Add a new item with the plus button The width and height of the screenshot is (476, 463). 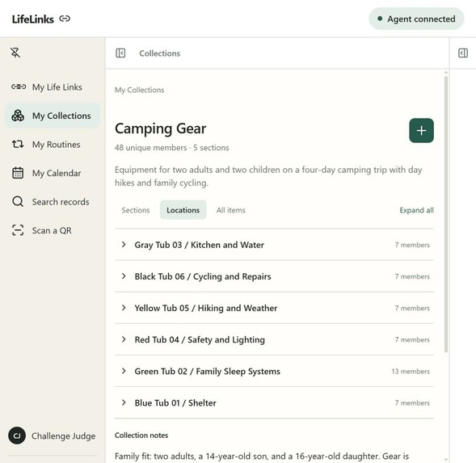pos(421,131)
